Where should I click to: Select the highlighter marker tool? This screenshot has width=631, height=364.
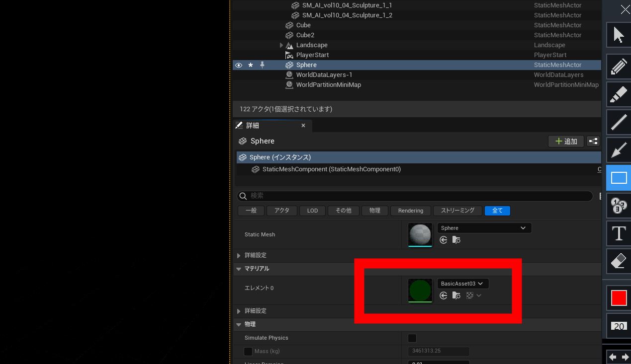point(619,94)
